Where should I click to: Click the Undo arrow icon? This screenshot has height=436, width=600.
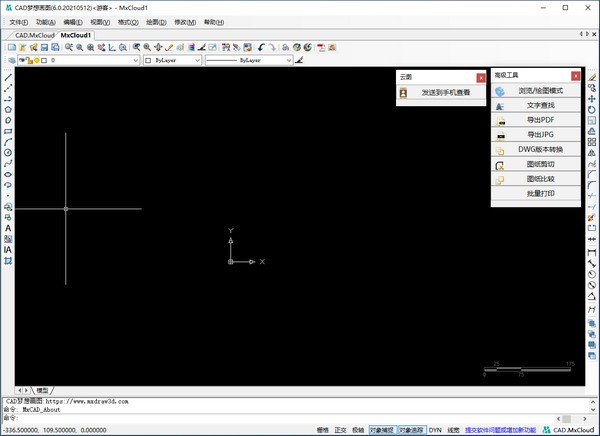click(x=262, y=47)
